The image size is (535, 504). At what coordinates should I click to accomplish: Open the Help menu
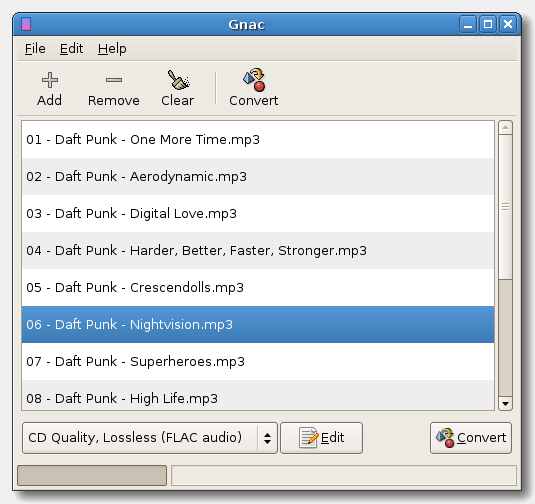pos(112,48)
